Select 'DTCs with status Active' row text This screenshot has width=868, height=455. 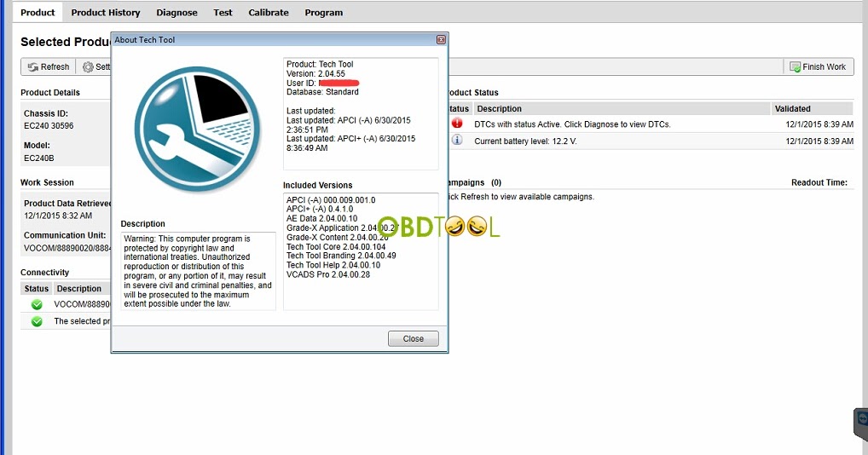coord(572,124)
